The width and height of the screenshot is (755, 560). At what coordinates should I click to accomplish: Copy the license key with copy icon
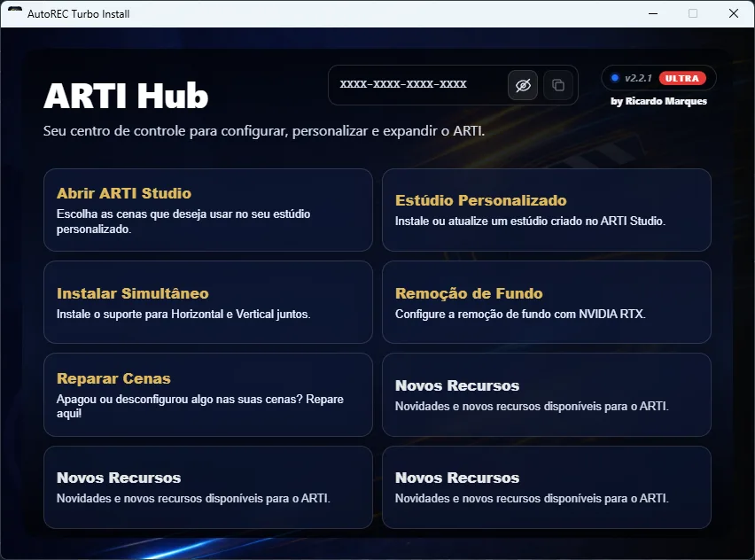coord(558,85)
